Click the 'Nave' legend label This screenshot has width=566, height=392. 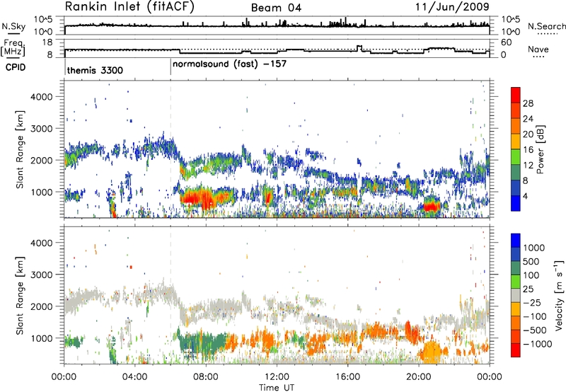[538, 49]
